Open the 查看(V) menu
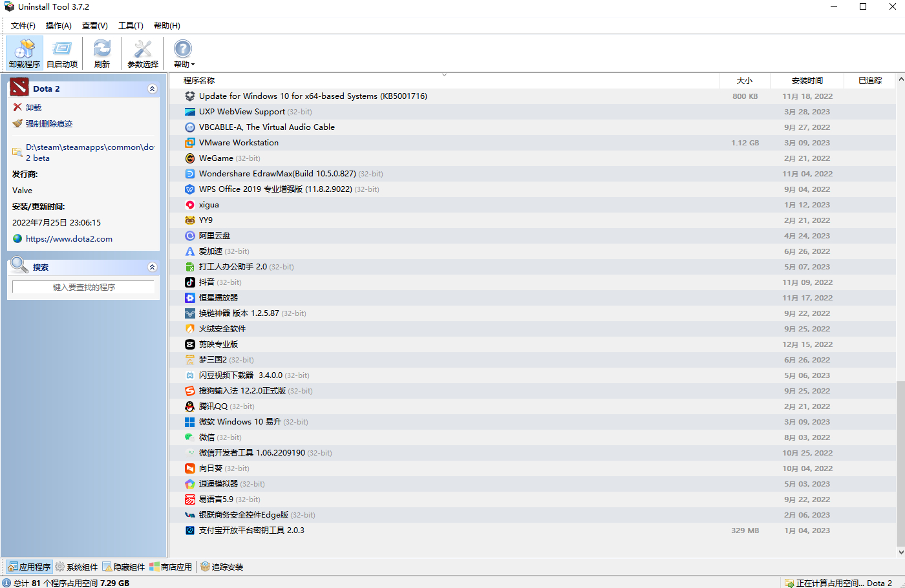Image resolution: width=905 pixels, height=588 pixels. [95, 26]
